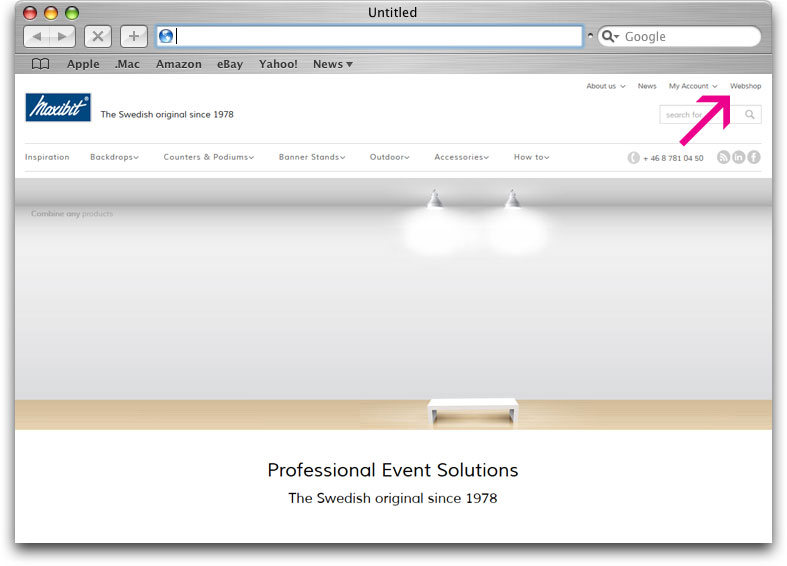Click the website search magnifier icon
Screen dimensions: 787x566
point(750,115)
